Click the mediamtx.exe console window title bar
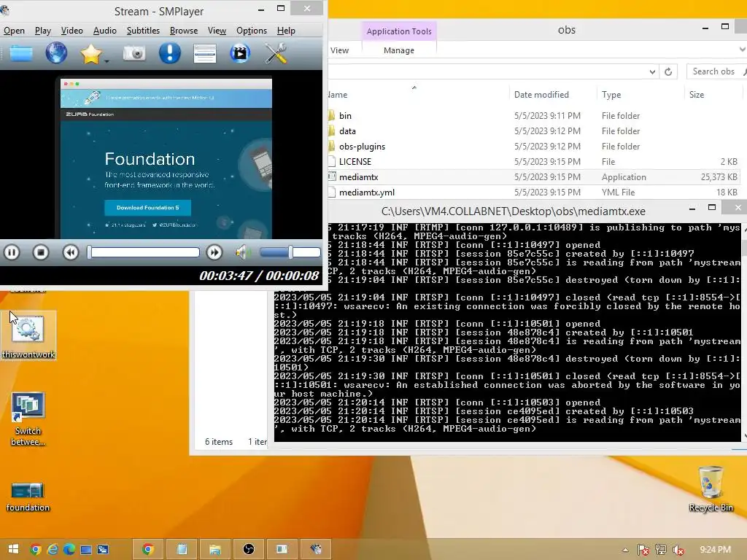The height and width of the screenshot is (560, 747). coord(513,211)
